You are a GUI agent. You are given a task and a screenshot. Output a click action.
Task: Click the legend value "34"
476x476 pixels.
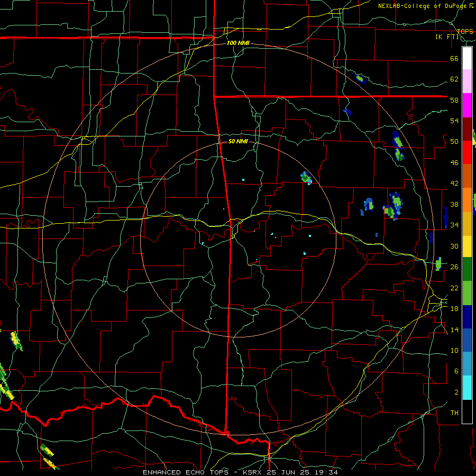tap(454, 225)
